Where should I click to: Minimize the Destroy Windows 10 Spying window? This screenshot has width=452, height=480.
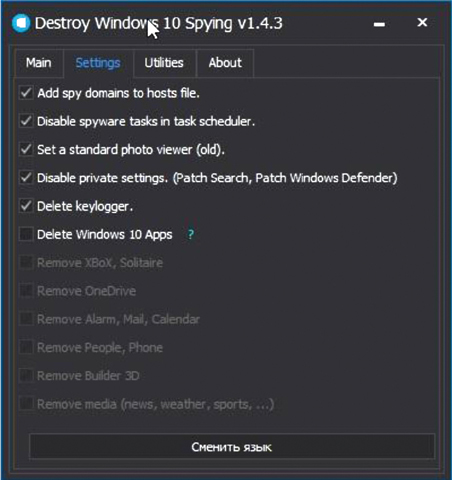(379, 24)
